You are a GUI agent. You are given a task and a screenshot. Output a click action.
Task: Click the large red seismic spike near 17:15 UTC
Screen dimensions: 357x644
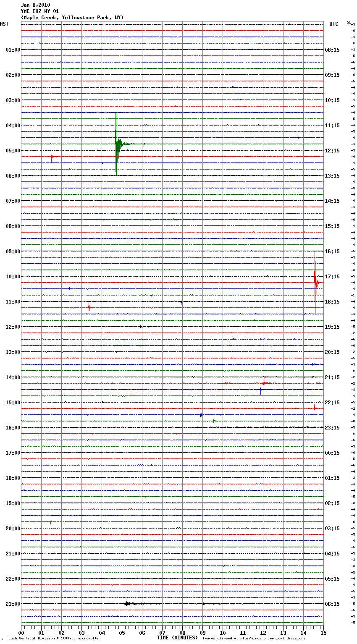click(x=315, y=283)
